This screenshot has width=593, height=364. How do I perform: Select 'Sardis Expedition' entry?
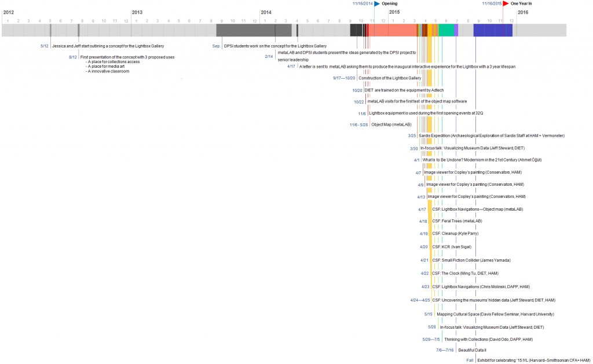(x=492, y=135)
